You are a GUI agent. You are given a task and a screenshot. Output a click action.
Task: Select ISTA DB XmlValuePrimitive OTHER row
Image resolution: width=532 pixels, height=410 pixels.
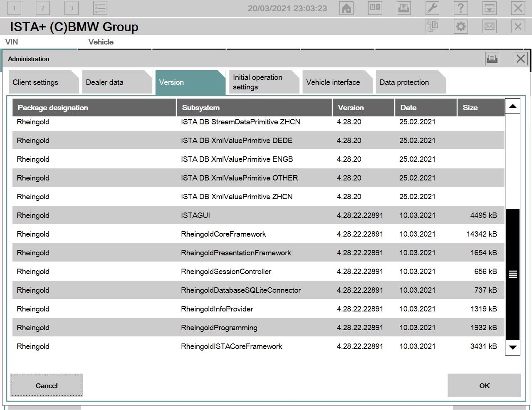258,178
